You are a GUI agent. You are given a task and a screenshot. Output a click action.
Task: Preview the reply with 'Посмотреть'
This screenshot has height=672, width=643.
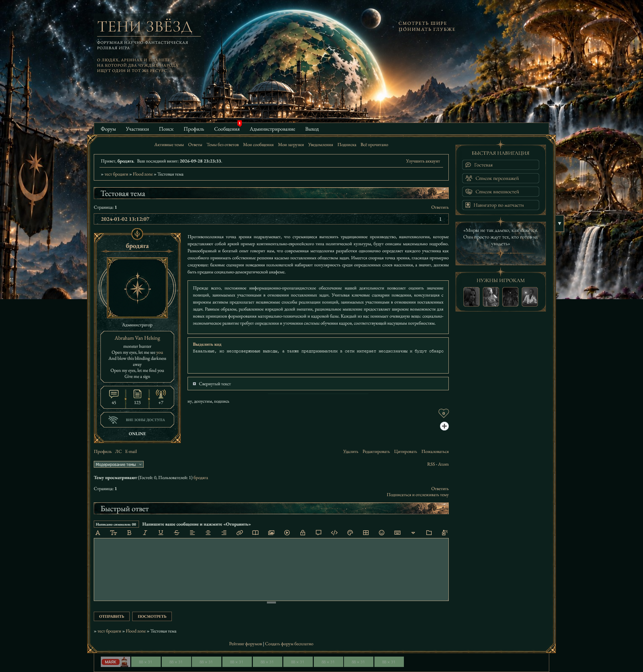[x=152, y=616]
